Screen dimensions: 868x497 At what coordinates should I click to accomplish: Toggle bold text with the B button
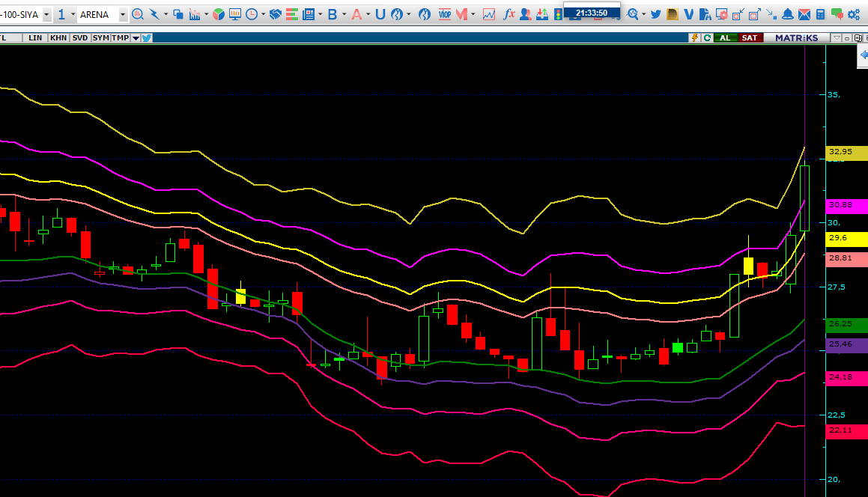coord(332,13)
